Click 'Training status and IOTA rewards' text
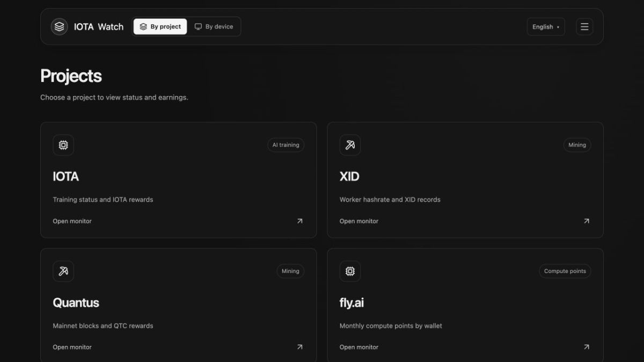The height and width of the screenshot is (362, 644). (103, 200)
